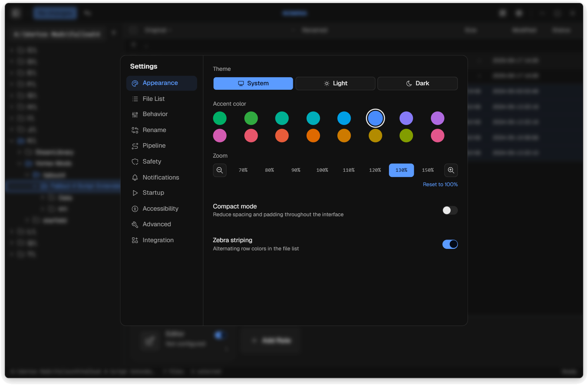Switch theme to Light
The width and height of the screenshot is (588, 385).
click(x=335, y=83)
